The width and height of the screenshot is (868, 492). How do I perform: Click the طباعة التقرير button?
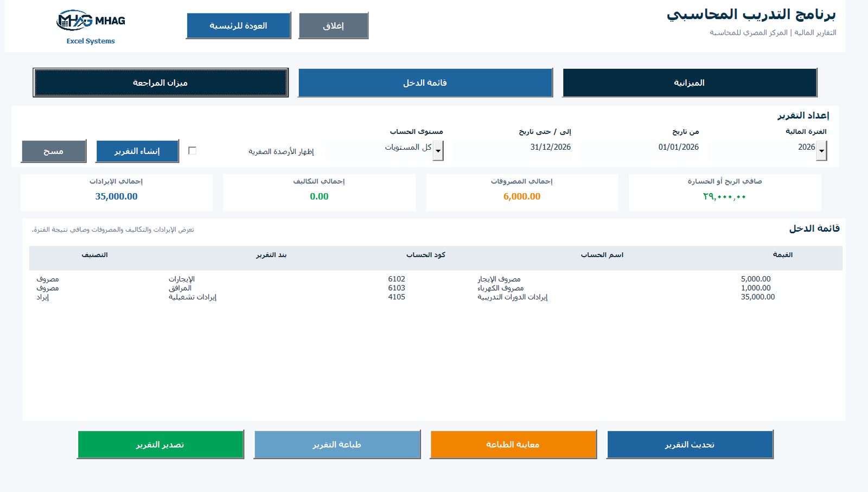click(337, 444)
